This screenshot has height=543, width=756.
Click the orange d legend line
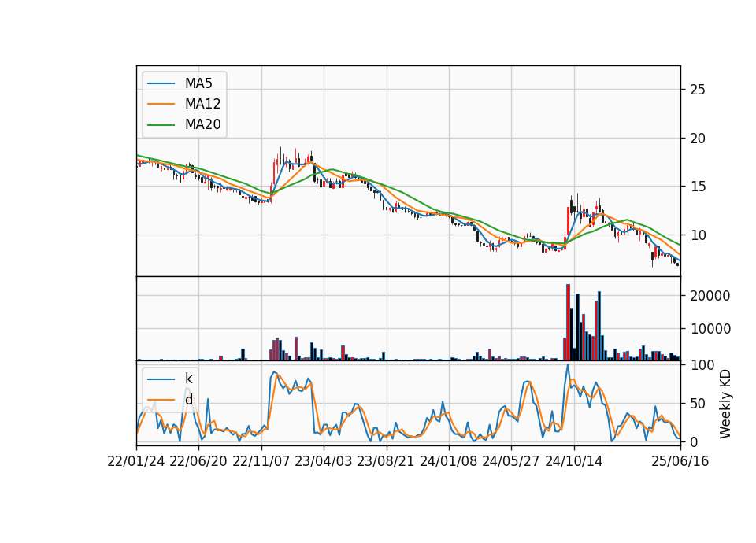coord(161,400)
